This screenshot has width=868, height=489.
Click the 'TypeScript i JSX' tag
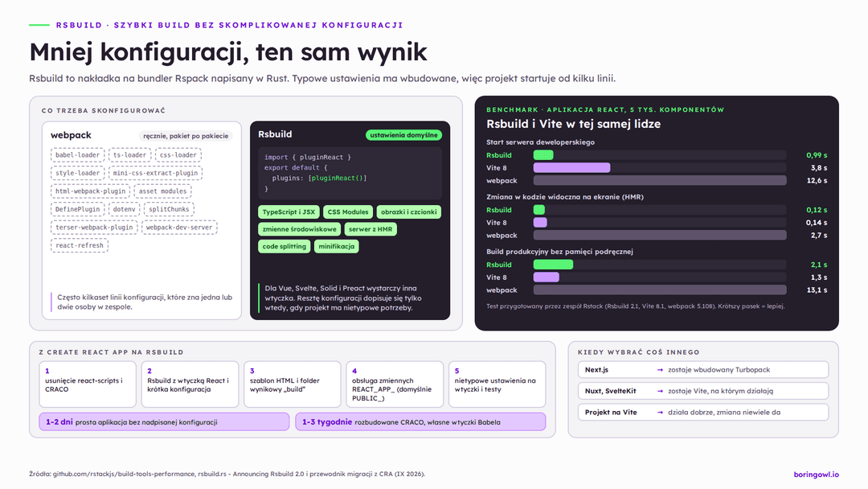coord(289,212)
